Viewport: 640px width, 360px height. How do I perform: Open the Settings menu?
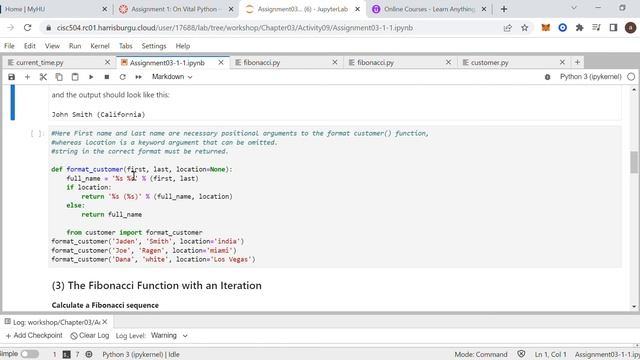coord(154,46)
